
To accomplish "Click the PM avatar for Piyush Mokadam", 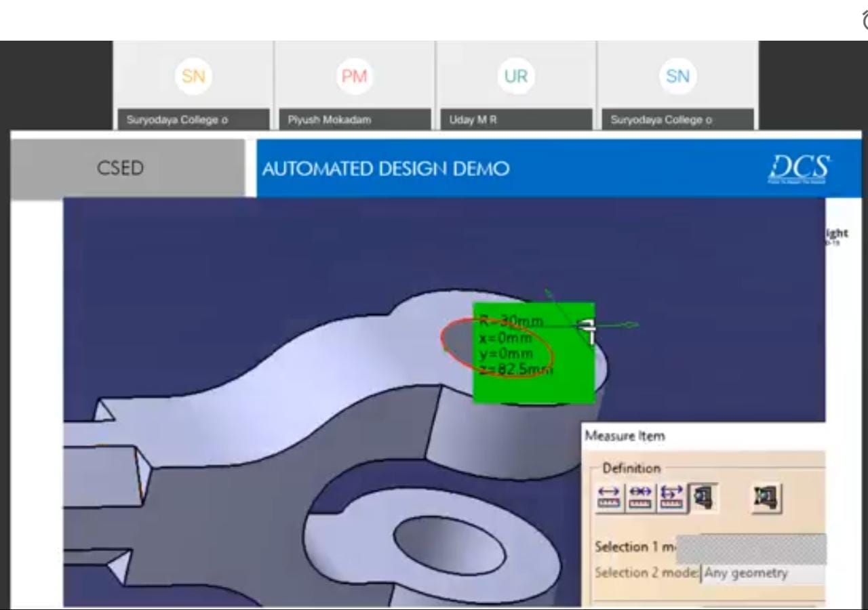I will [354, 77].
